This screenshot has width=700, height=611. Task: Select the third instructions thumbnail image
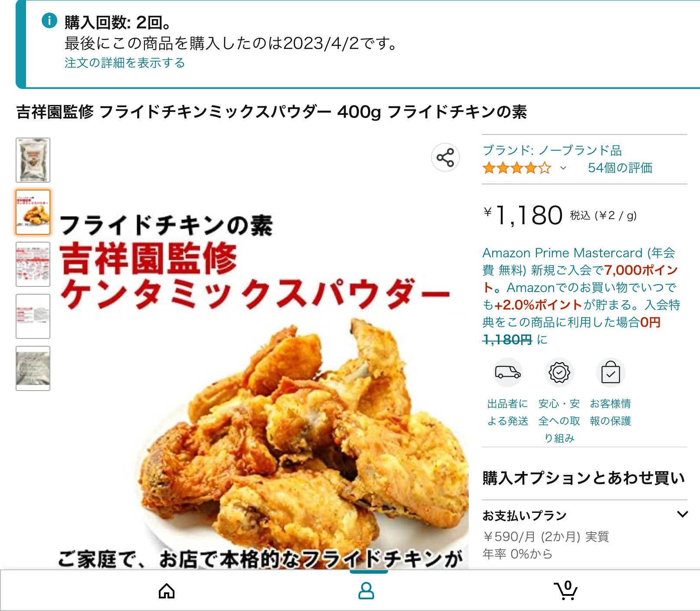(33, 264)
